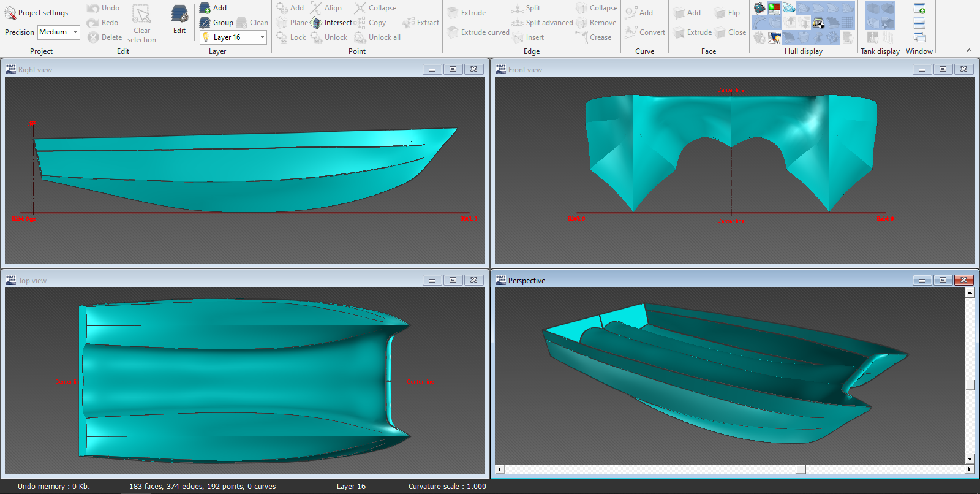Maximize the Front view window
This screenshot has height=494, width=980.
click(x=943, y=69)
